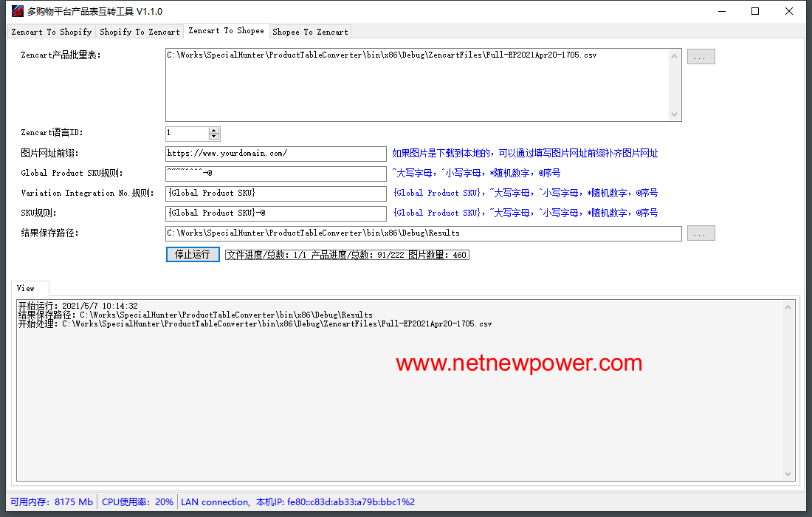Screen dimensions: 812x517
Task: Click the app icon in title bar
Action: [16, 11]
